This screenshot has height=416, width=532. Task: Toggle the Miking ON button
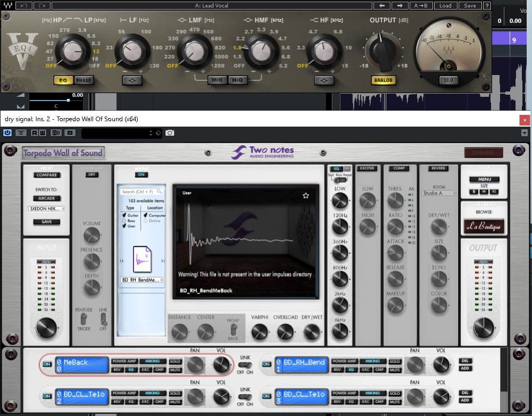click(x=142, y=174)
